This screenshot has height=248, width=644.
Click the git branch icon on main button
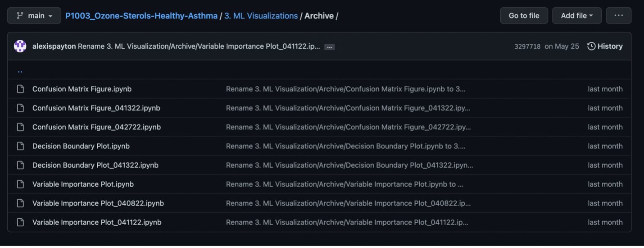tap(20, 16)
